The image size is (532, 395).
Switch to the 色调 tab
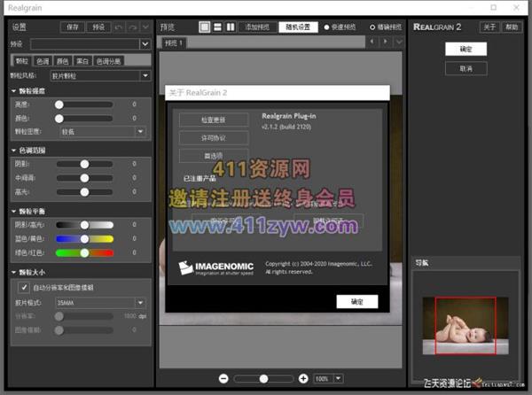click(x=43, y=60)
